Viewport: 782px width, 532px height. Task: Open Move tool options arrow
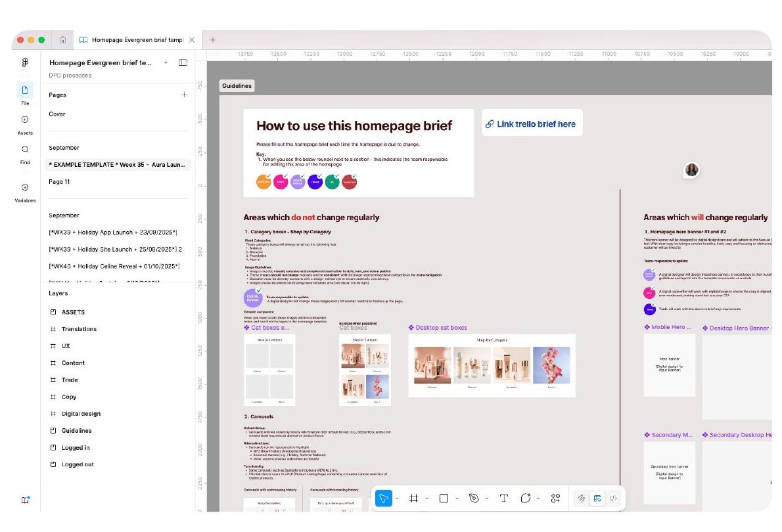pyautogui.click(x=397, y=499)
